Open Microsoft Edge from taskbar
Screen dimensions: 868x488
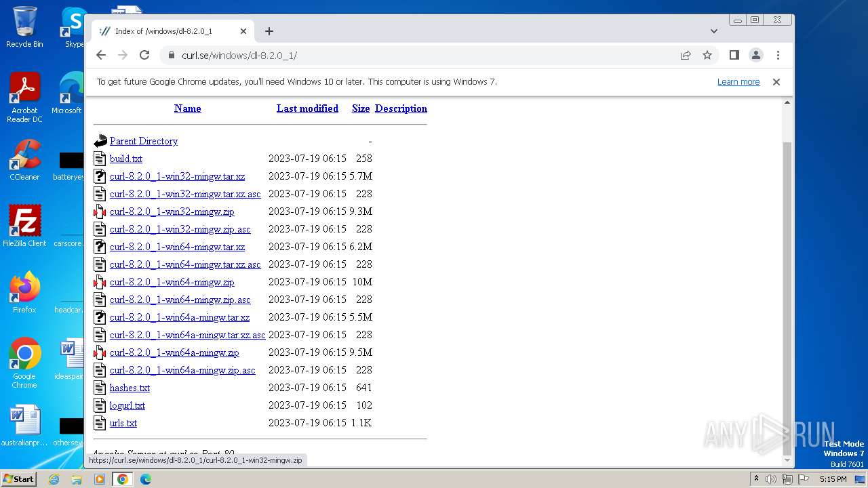tap(146, 479)
